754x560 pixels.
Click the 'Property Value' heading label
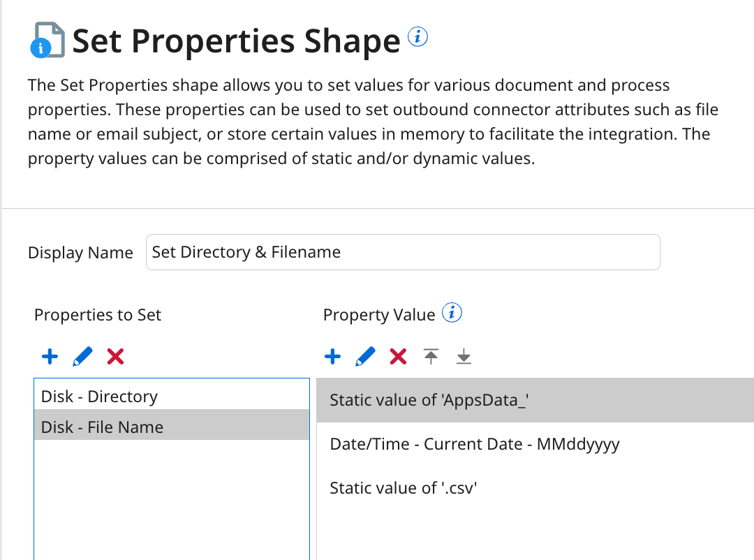380,314
